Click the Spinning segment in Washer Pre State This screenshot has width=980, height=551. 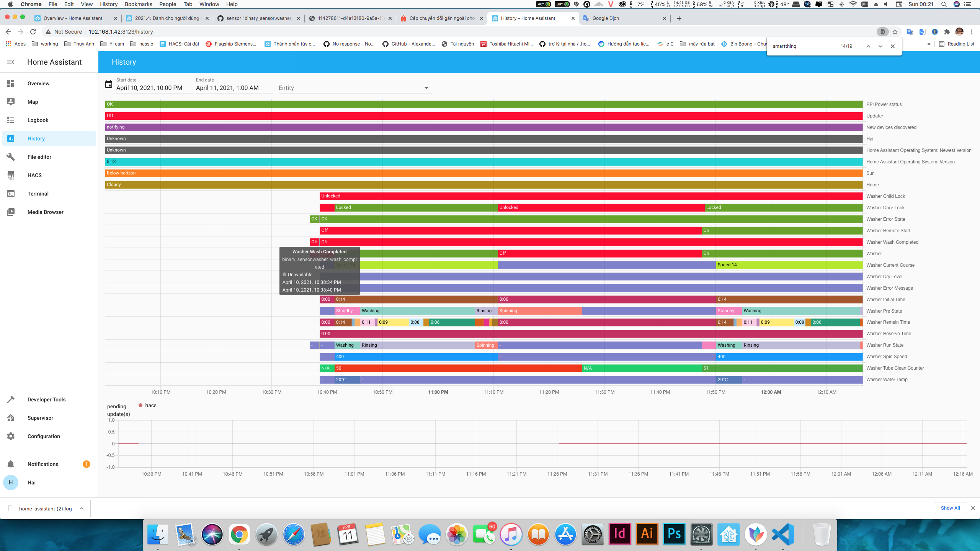(x=539, y=311)
